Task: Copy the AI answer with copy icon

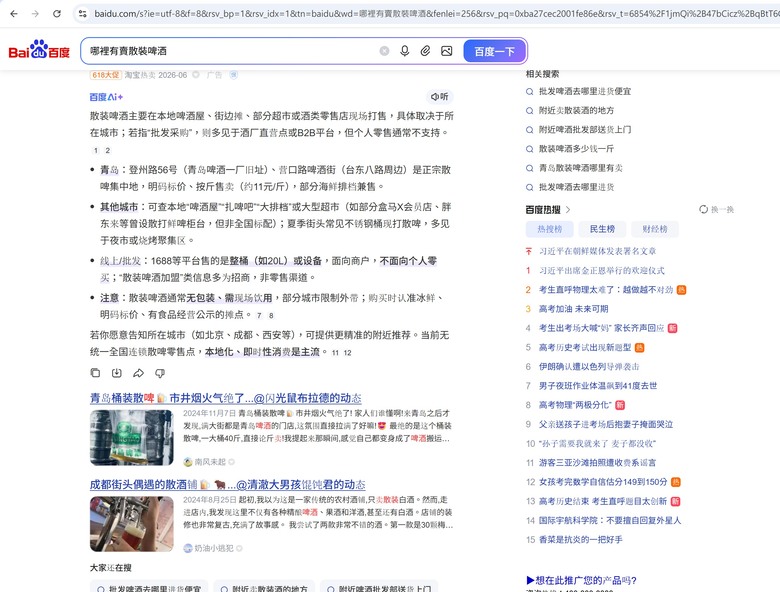Action: pos(96,373)
